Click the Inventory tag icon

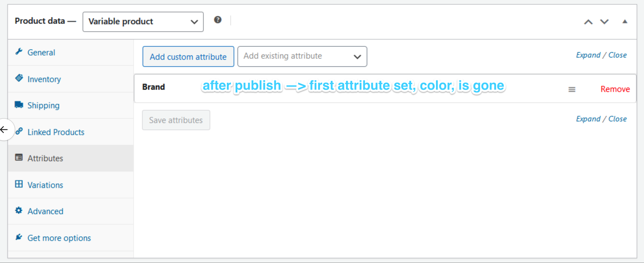point(19,78)
